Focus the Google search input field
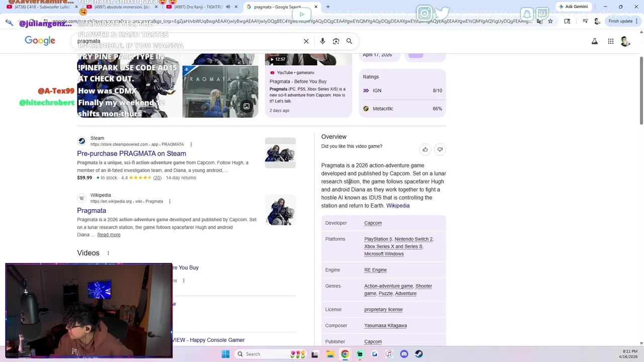Viewport: 644px width, 362px height. pyautogui.click(x=189, y=41)
